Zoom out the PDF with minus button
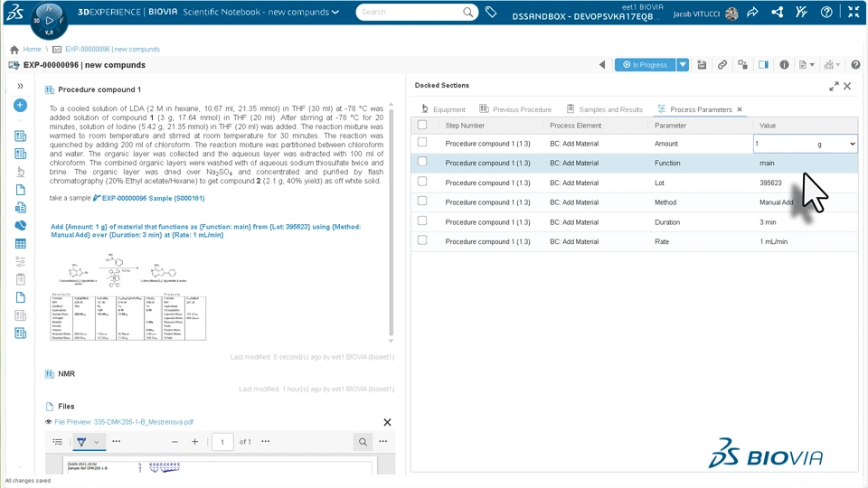The height and width of the screenshot is (488, 868). click(175, 442)
